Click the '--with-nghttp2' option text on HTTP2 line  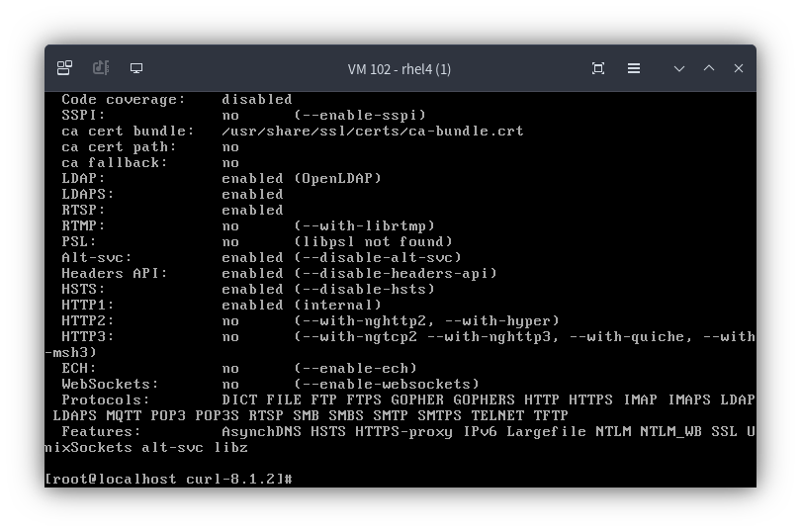click(364, 321)
